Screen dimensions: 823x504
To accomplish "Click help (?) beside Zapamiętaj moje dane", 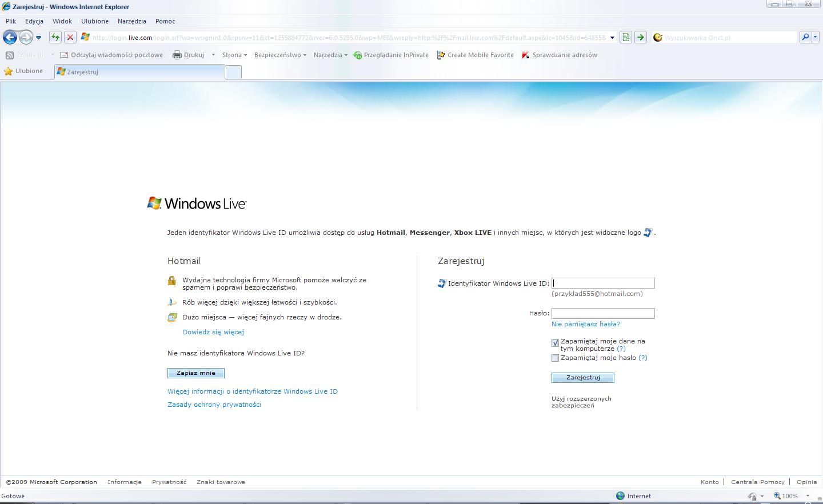I will (621, 349).
